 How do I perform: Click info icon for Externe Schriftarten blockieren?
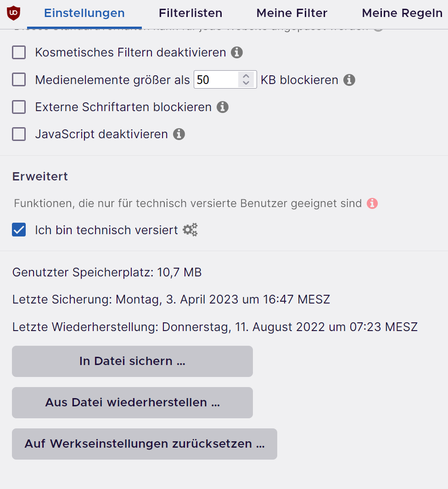pyautogui.click(x=223, y=107)
